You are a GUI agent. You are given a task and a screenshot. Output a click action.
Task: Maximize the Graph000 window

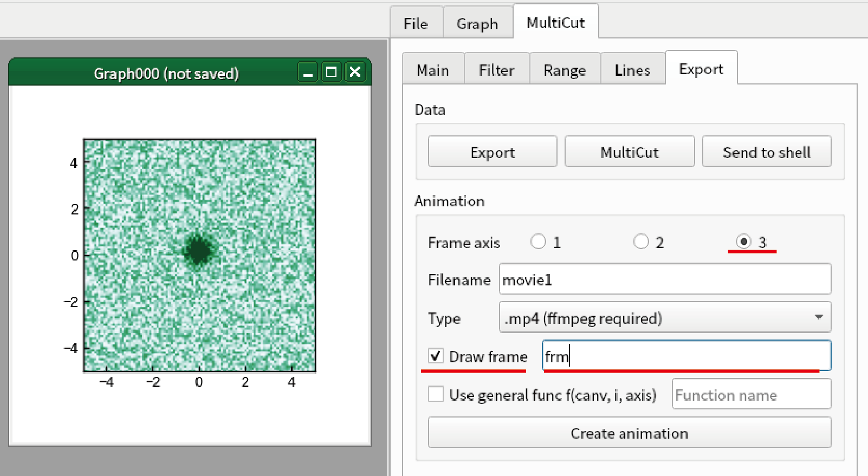tap(332, 72)
